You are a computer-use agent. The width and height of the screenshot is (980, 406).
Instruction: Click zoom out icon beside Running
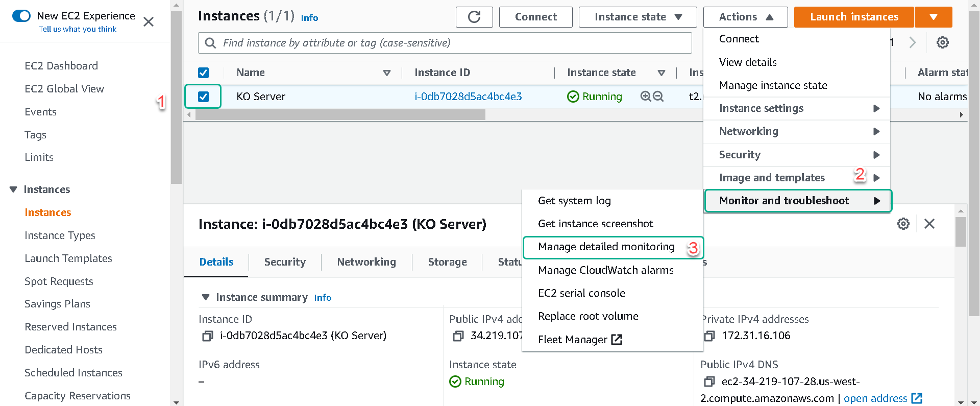[658, 97]
